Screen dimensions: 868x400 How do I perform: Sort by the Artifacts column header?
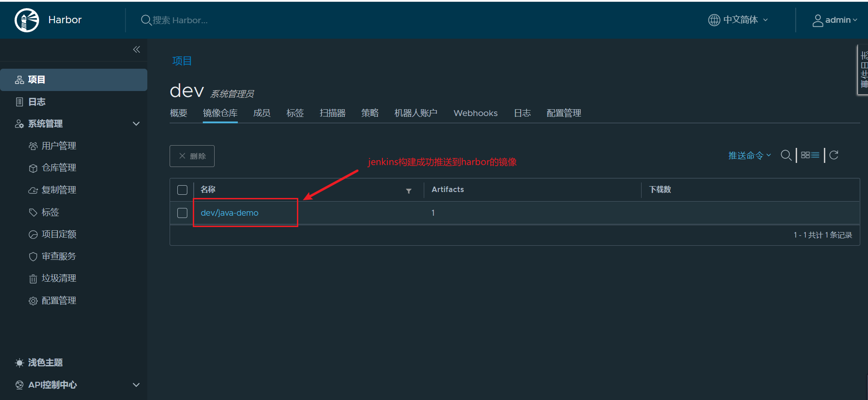pos(448,189)
